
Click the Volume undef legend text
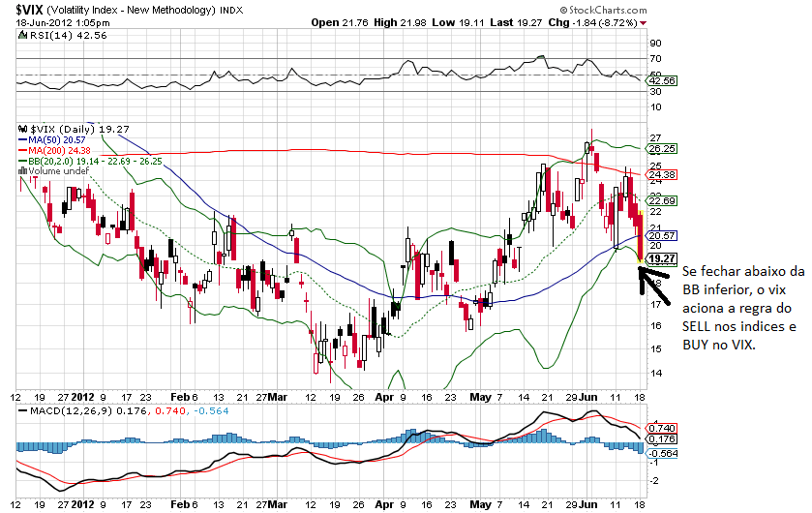tap(58, 170)
